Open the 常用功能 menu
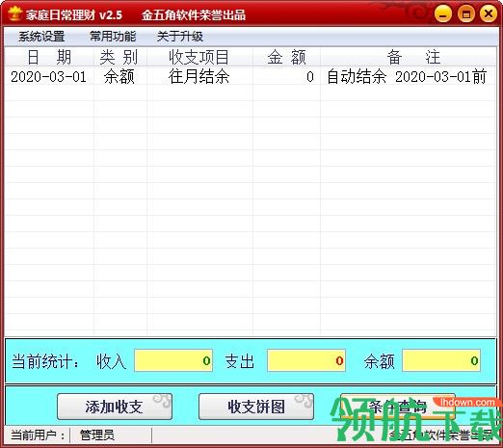 click(113, 37)
